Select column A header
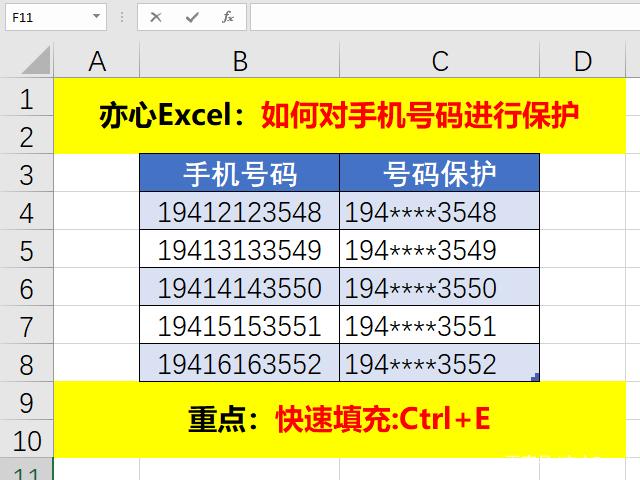This screenshot has height=480, width=640. tap(97, 62)
